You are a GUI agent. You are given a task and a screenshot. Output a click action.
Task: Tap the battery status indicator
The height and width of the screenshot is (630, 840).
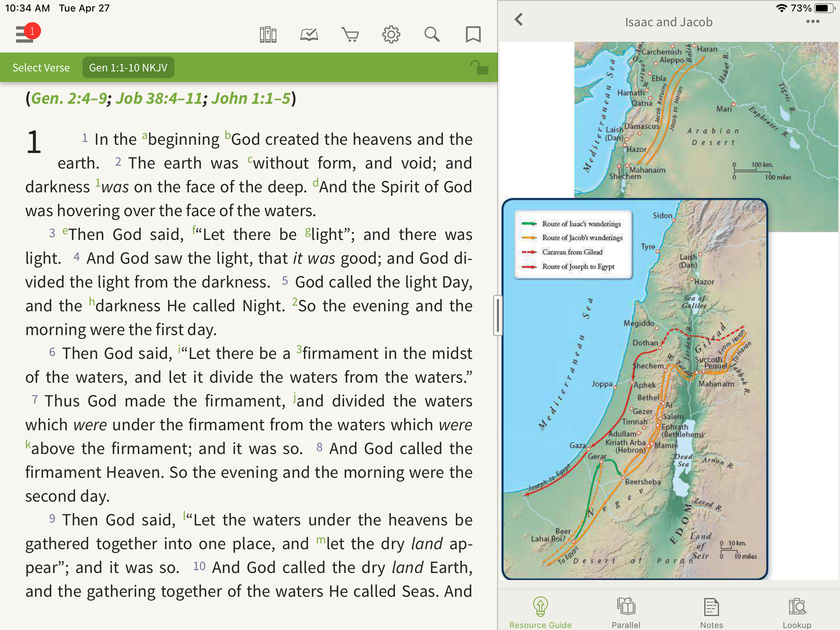(x=825, y=8)
